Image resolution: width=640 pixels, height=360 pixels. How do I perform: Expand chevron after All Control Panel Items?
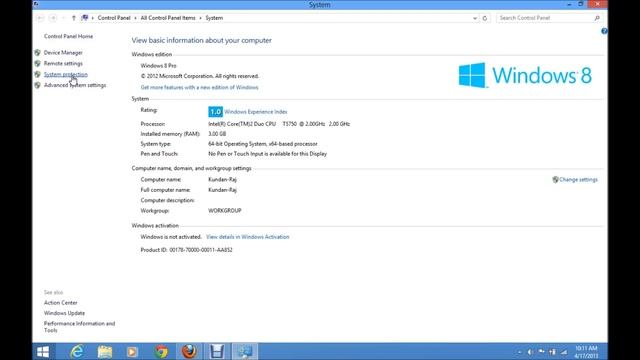200,18
